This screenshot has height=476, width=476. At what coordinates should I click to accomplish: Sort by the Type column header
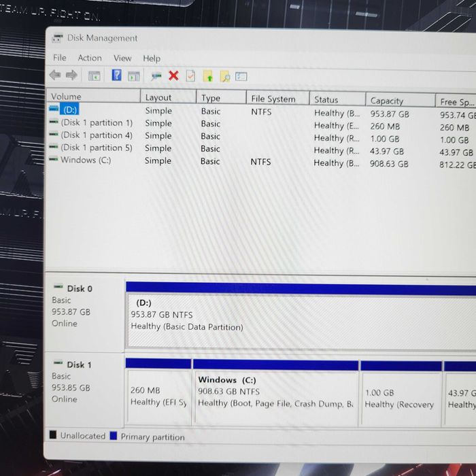(x=221, y=98)
